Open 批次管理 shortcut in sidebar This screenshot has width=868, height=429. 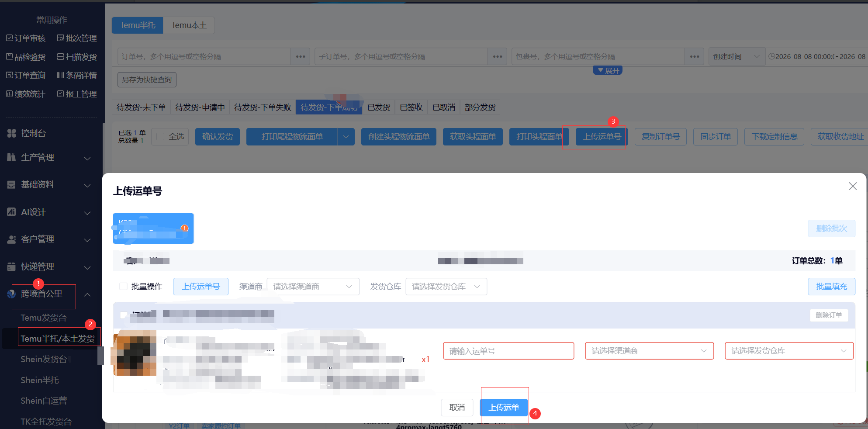pos(77,38)
